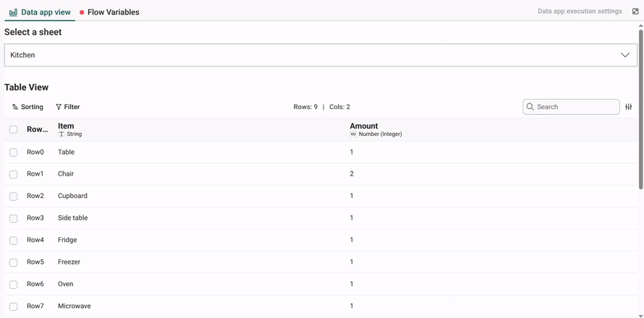Viewport: 644px width, 318px height.
Task: Click the 'Select a sheet' label
Action: (x=33, y=32)
